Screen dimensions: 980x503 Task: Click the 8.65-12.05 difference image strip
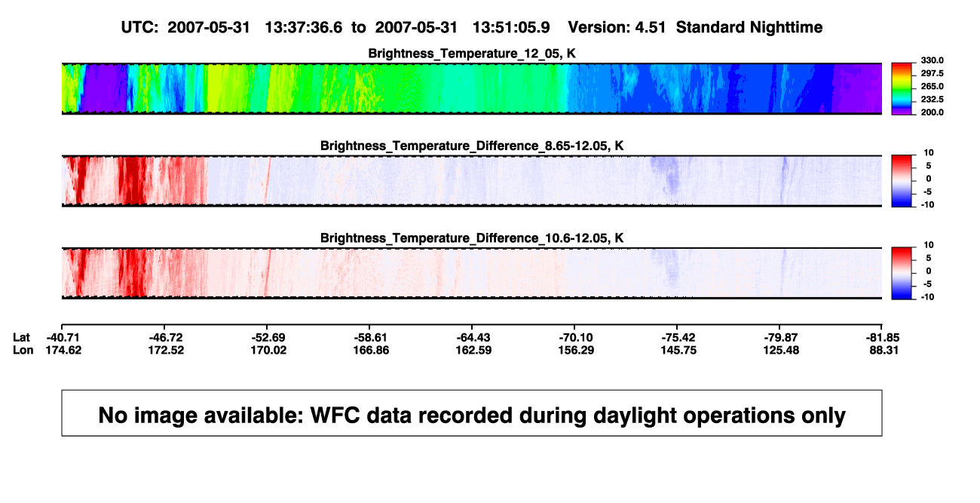[x=472, y=181]
